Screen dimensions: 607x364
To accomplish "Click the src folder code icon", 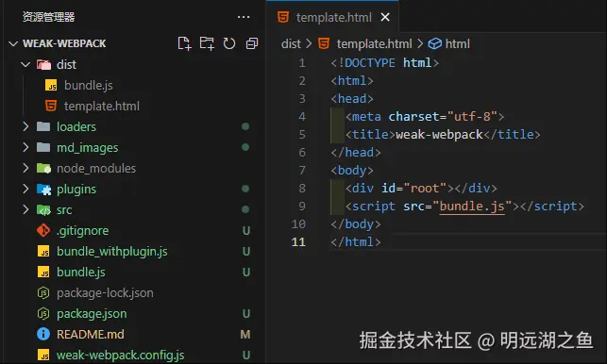I will click(x=43, y=209).
